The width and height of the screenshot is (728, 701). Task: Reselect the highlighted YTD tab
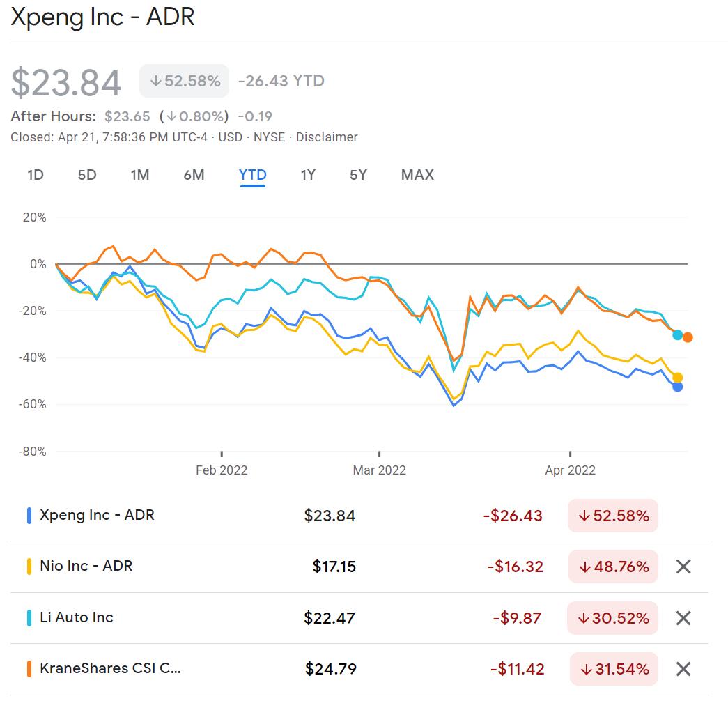252,175
